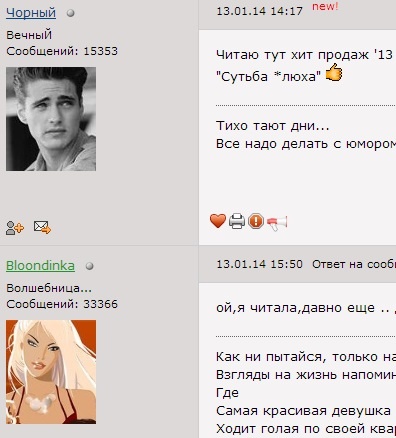Viewport: 396px width, 438px height.
Task: Click the grey status dot beside Чорный
Action: click(70, 13)
